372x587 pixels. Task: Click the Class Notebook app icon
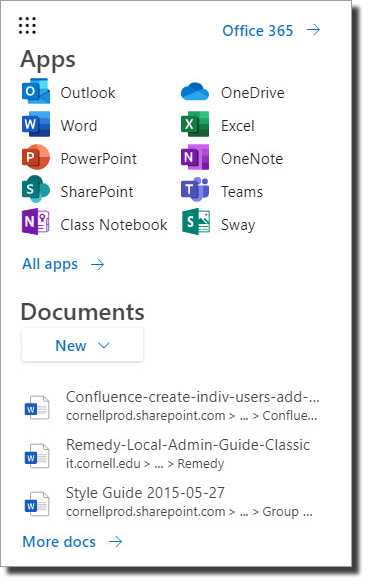click(x=36, y=222)
